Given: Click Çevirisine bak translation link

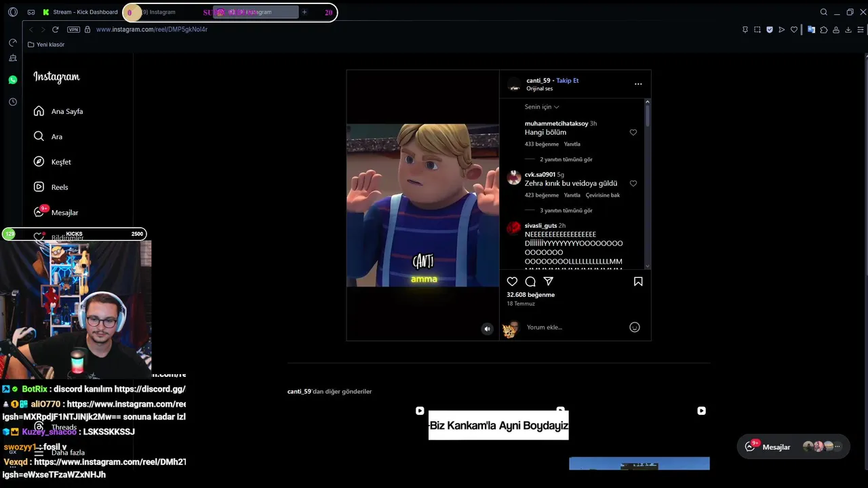Looking at the screenshot, I should click(x=603, y=195).
